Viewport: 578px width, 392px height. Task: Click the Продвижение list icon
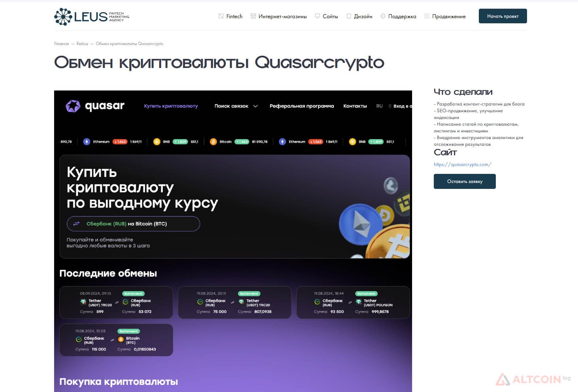click(x=427, y=16)
